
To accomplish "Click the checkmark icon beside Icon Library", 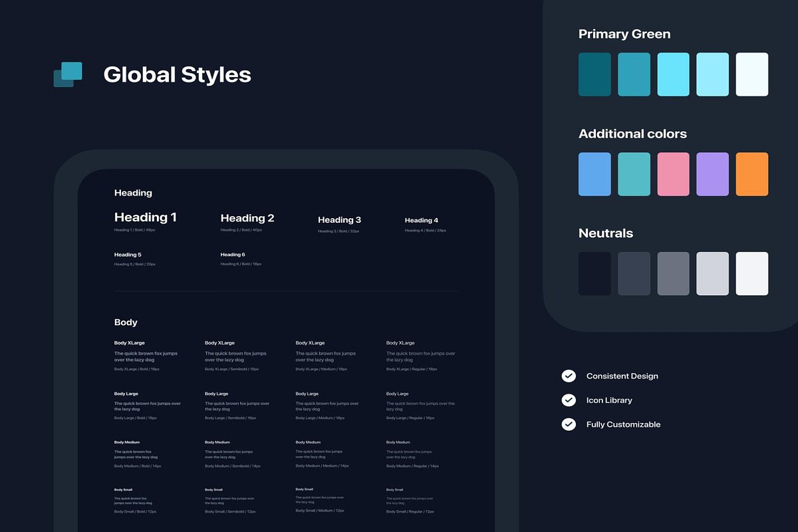I will (569, 400).
